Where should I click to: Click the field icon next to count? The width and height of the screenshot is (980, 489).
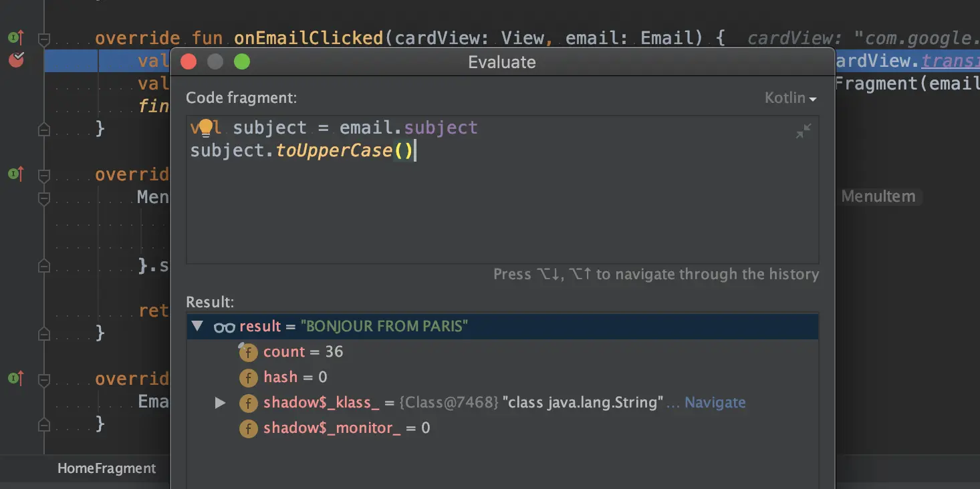tap(248, 352)
